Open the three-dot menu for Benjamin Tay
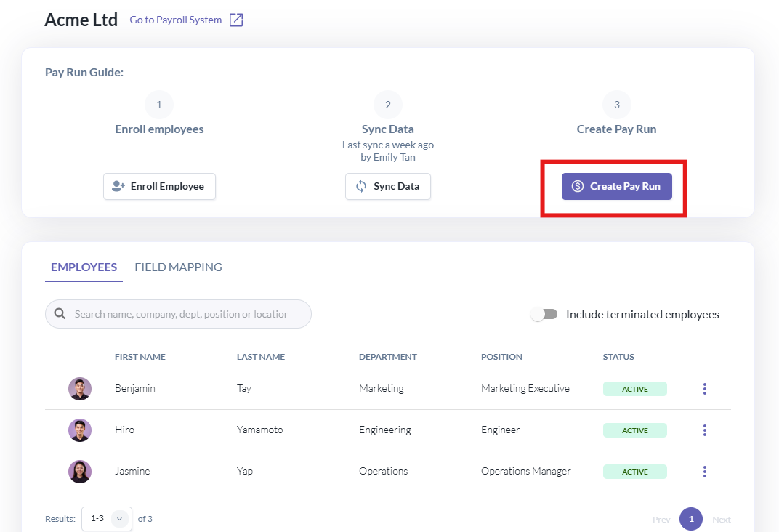 pos(704,389)
